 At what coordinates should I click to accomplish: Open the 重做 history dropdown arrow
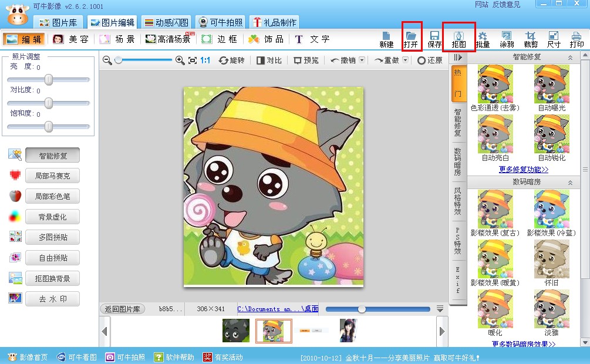[405, 60]
